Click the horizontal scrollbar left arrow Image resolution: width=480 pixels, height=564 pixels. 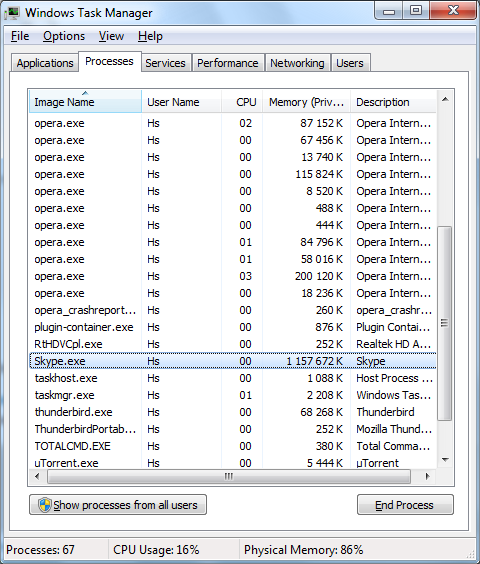[37, 477]
